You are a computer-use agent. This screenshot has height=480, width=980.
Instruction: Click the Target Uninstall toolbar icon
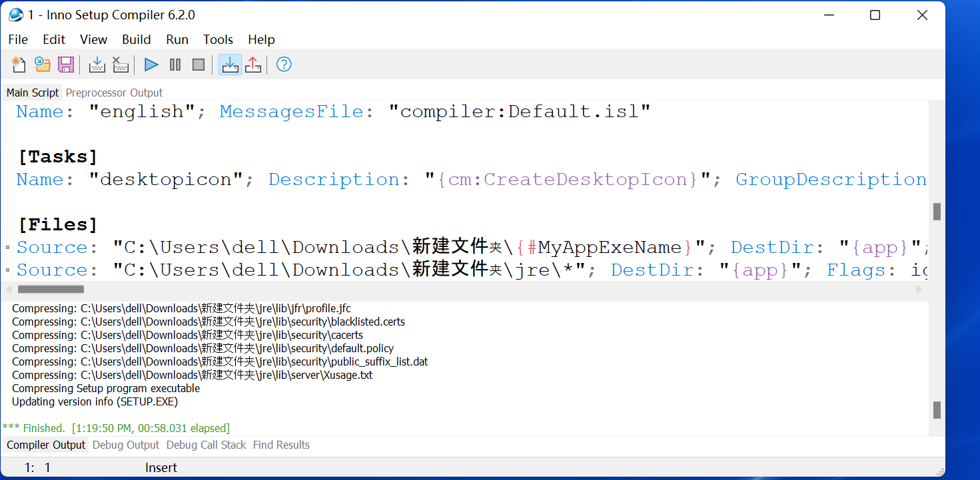pos(253,65)
